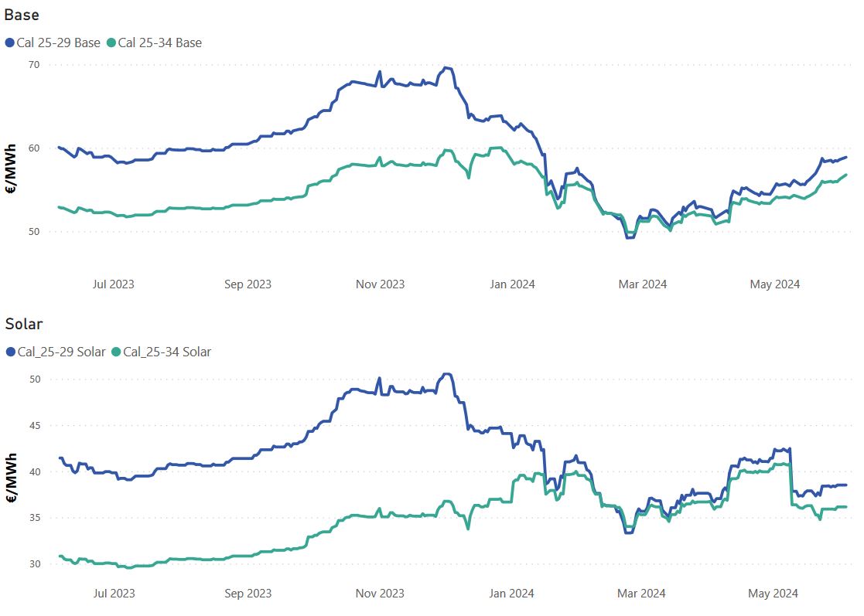Viewport: 864px width, 616px height.
Task: Click the Solar chart €/MWh axis title
Action: [x=12, y=478]
